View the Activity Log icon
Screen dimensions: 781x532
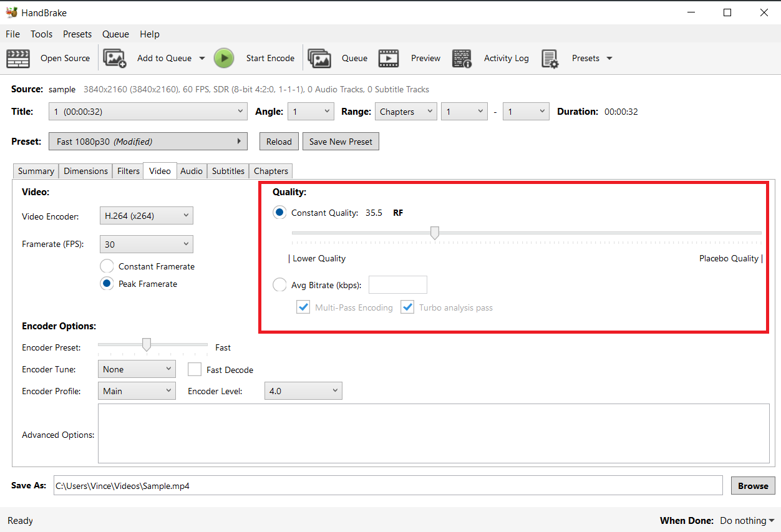[x=462, y=57]
